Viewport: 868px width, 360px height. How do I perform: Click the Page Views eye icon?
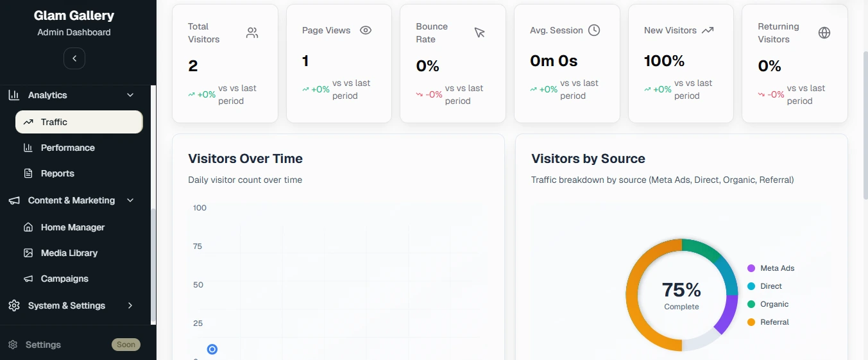[366, 30]
